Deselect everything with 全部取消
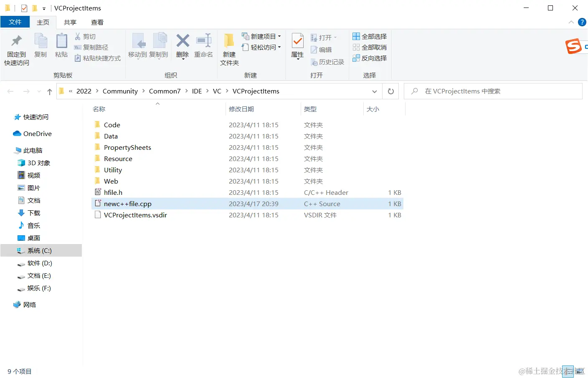 tap(370, 48)
